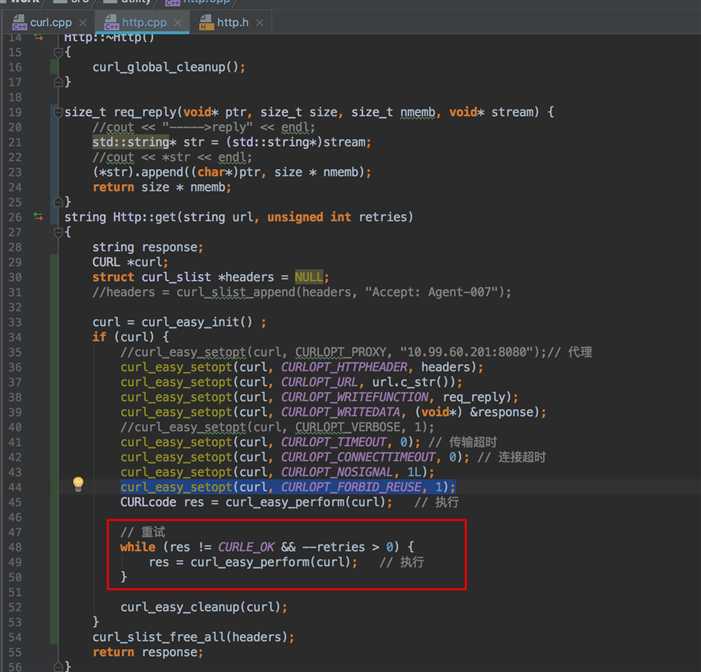Click line number 48 in the gutter
Screen dimensions: 701x672
coord(15,547)
